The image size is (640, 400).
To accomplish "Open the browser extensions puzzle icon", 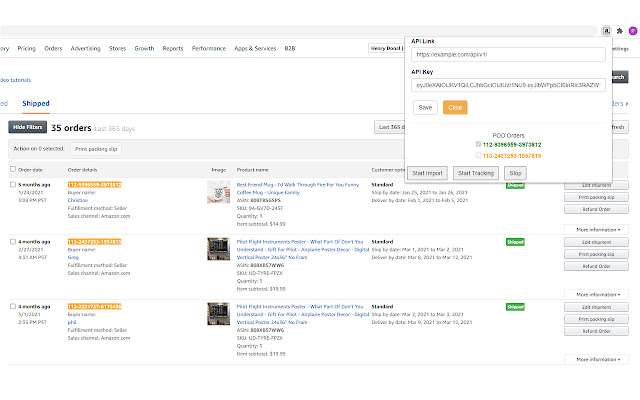I will point(620,31).
